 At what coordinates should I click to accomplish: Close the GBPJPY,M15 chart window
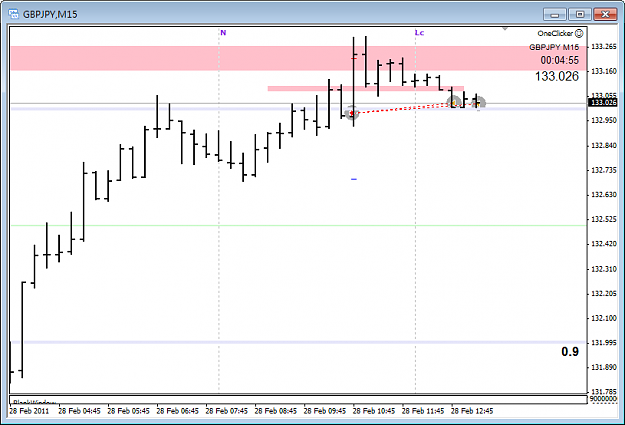click(605, 14)
